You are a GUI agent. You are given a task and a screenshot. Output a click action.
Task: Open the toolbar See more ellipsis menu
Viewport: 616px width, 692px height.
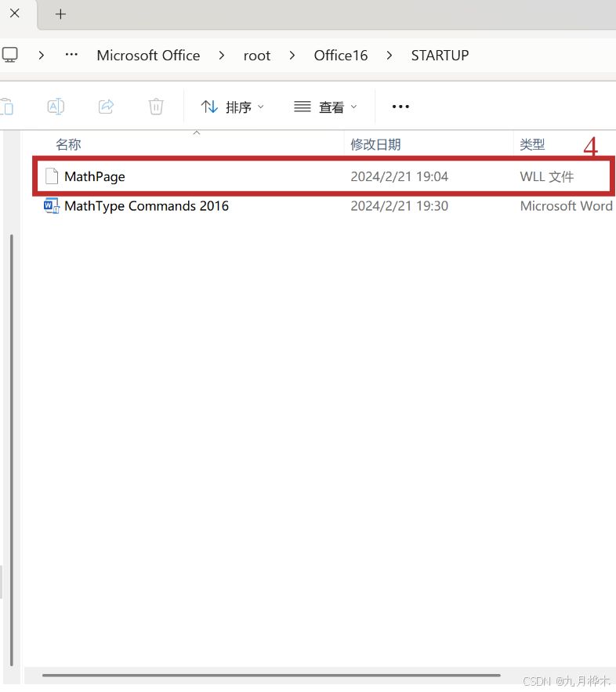400,107
